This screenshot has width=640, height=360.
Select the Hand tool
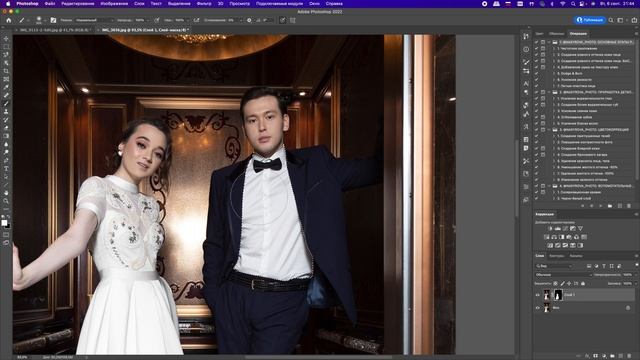tap(6, 193)
